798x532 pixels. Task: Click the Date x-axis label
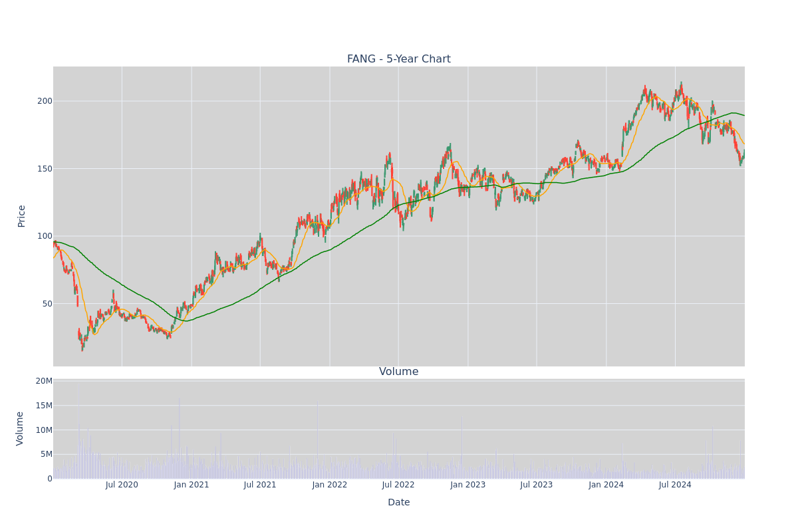click(x=398, y=502)
